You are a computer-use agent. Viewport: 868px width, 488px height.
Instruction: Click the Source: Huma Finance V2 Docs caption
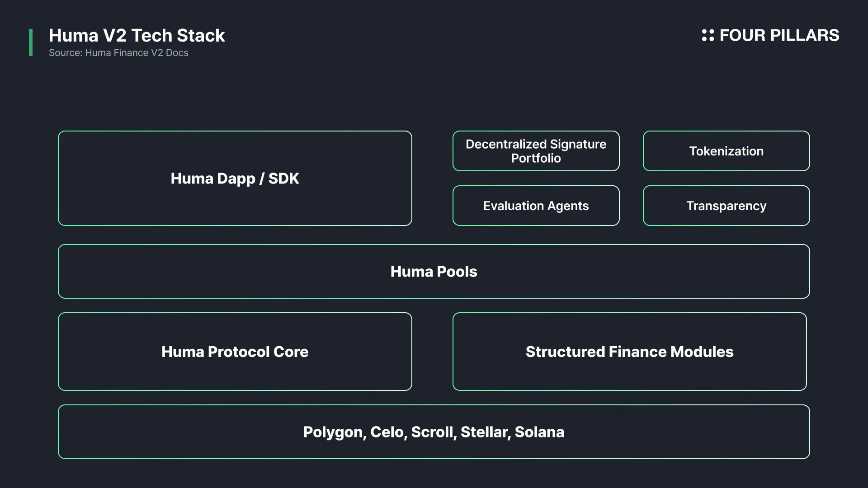click(118, 53)
